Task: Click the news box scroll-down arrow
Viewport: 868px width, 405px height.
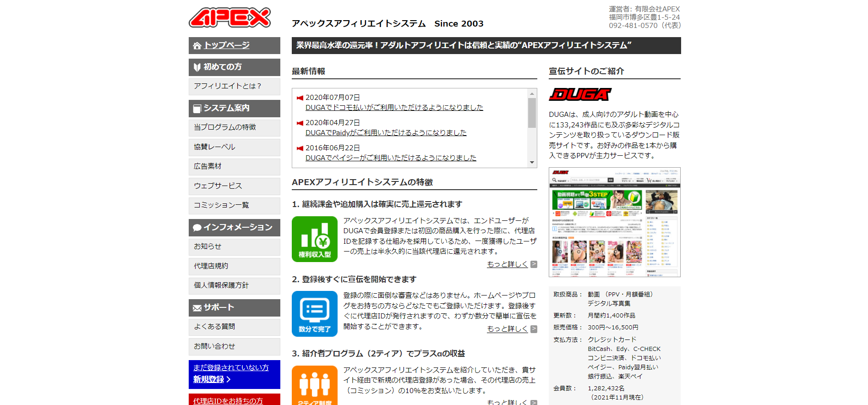Action: click(532, 162)
